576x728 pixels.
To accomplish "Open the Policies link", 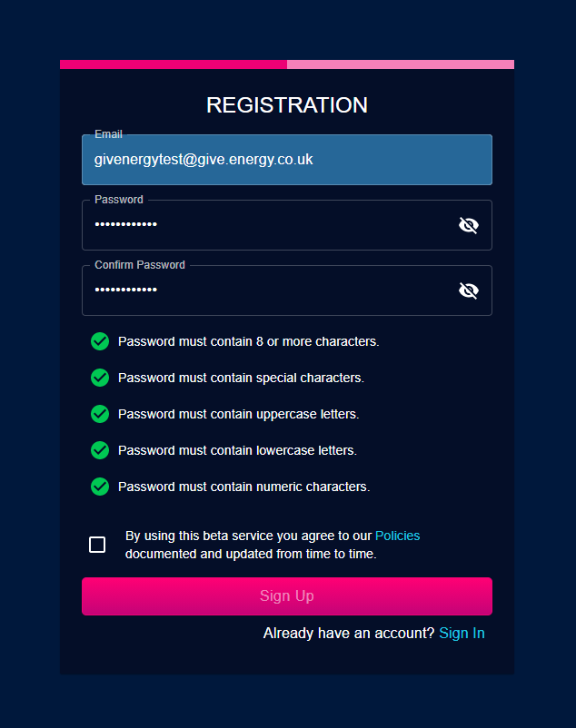I will [397, 536].
